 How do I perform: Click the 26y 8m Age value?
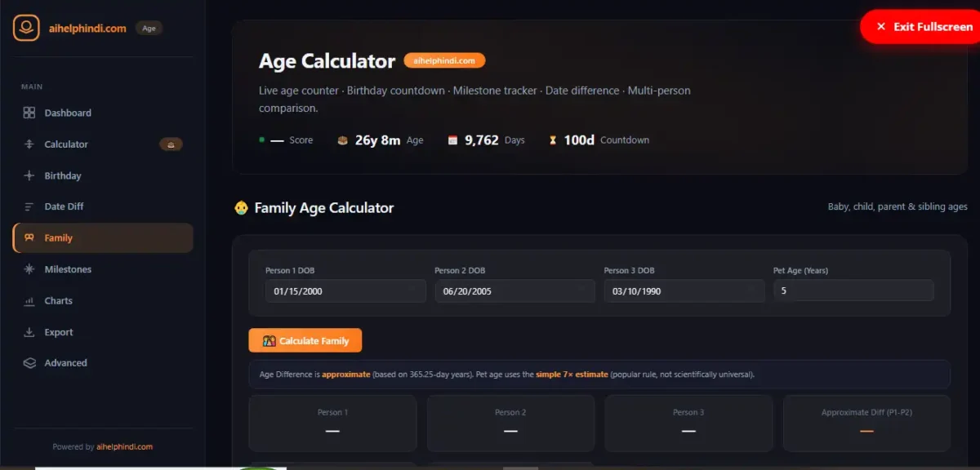377,140
